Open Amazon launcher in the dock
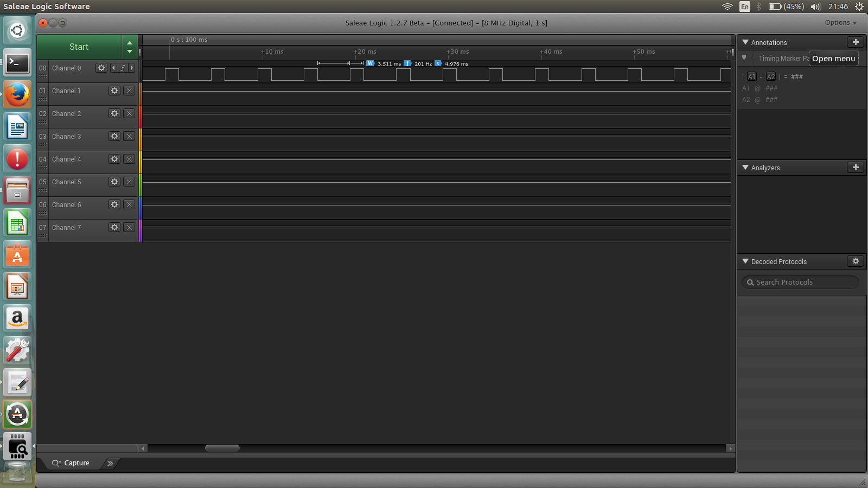868x488 pixels. (x=17, y=319)
